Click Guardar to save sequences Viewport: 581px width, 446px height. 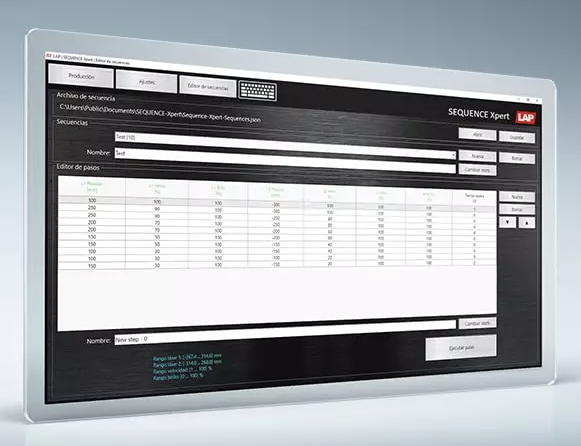pos(517,137)
